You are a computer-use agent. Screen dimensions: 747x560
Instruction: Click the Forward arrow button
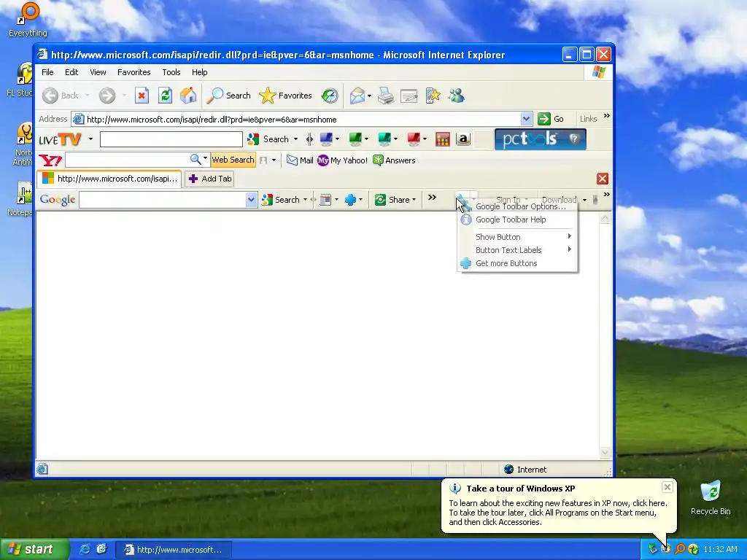[107, 96]
